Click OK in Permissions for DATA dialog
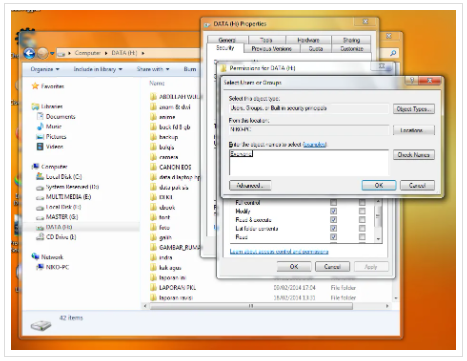Image resolution: width=467 pixels, height=361 pixels. [x=294, y=267]
